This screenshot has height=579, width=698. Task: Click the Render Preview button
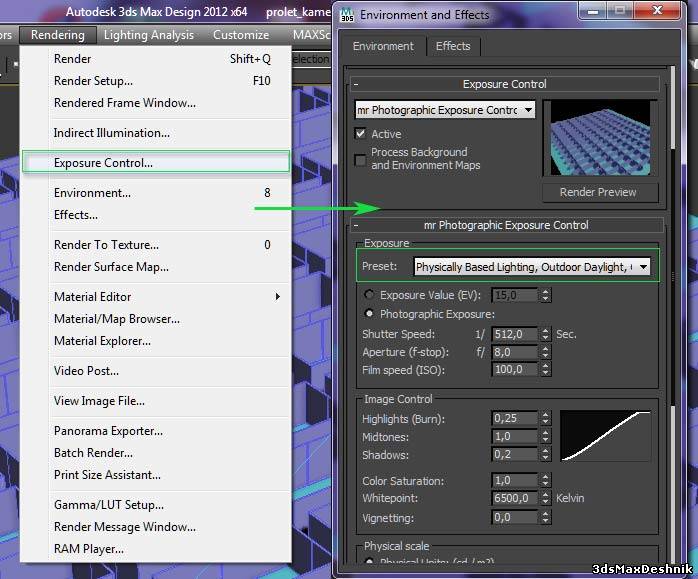[600, 192]
